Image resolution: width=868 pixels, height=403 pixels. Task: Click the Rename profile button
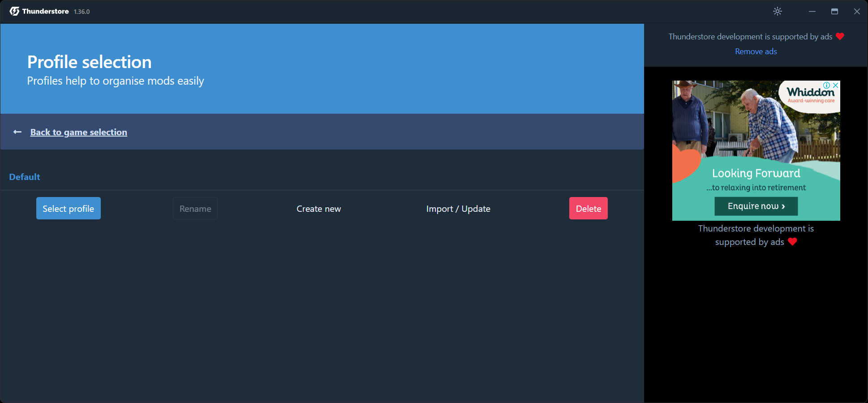[x=195, y=209]
